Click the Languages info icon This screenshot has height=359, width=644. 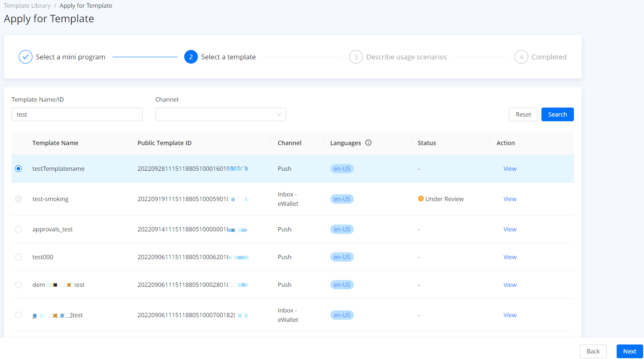(368, 143)
